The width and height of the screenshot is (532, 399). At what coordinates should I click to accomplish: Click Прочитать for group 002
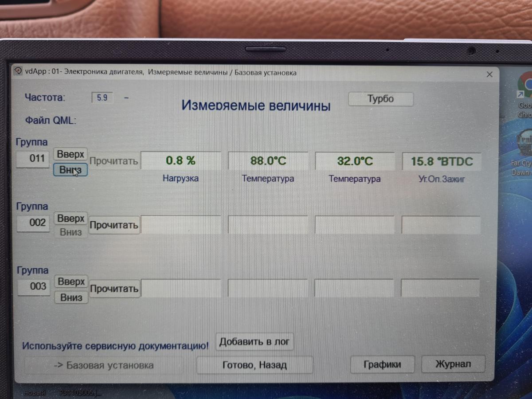[114, 225]
